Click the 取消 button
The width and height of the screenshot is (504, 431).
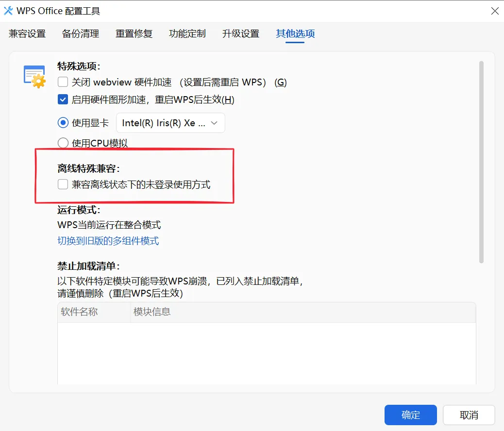(x=469, y=415)
